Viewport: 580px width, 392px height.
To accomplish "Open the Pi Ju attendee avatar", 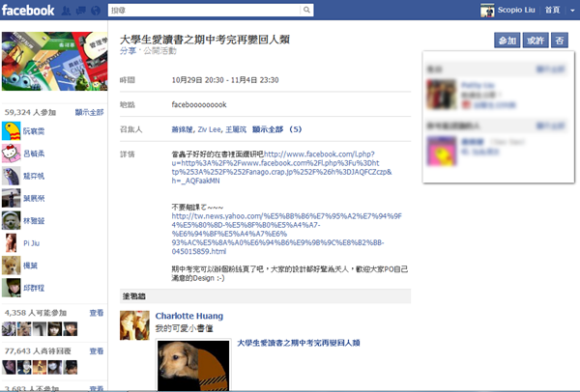I will click(11, 242).
